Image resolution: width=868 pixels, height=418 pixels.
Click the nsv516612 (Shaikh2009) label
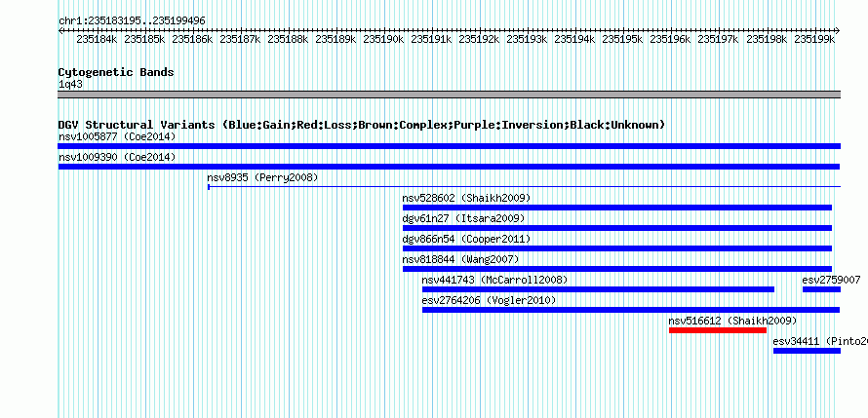[x=733, y=321]
